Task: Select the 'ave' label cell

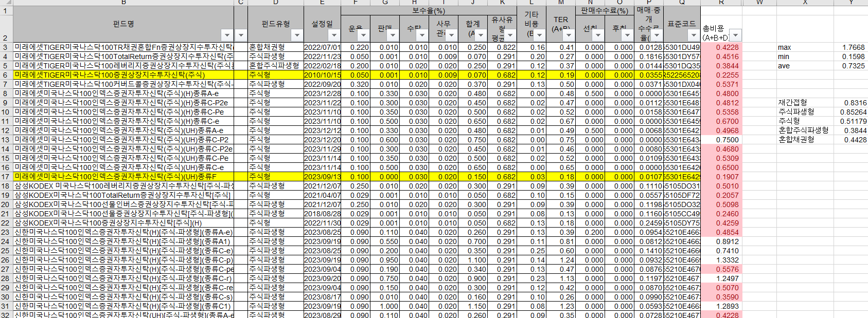Action: point(805,66)
